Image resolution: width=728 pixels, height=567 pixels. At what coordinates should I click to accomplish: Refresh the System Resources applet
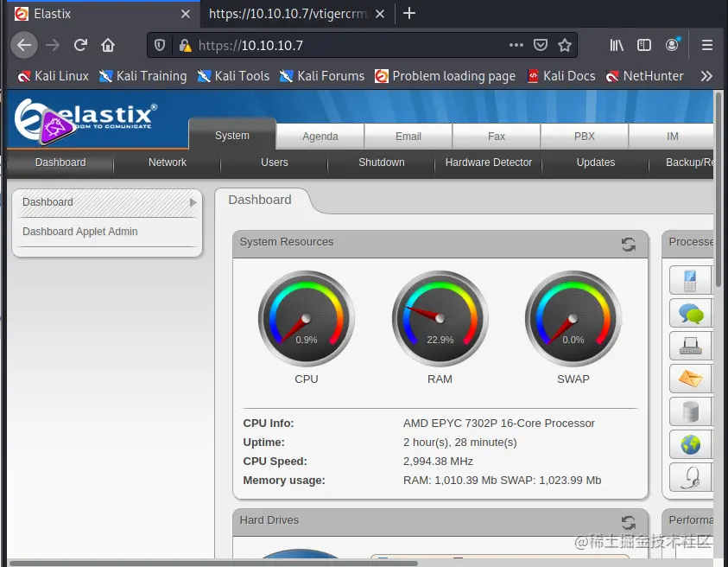[x=628, y=244]
